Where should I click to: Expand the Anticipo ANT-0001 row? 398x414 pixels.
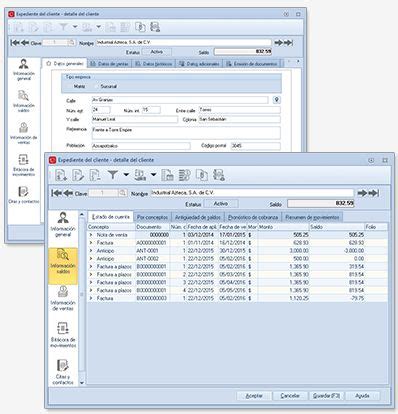[x=91, y=251]
